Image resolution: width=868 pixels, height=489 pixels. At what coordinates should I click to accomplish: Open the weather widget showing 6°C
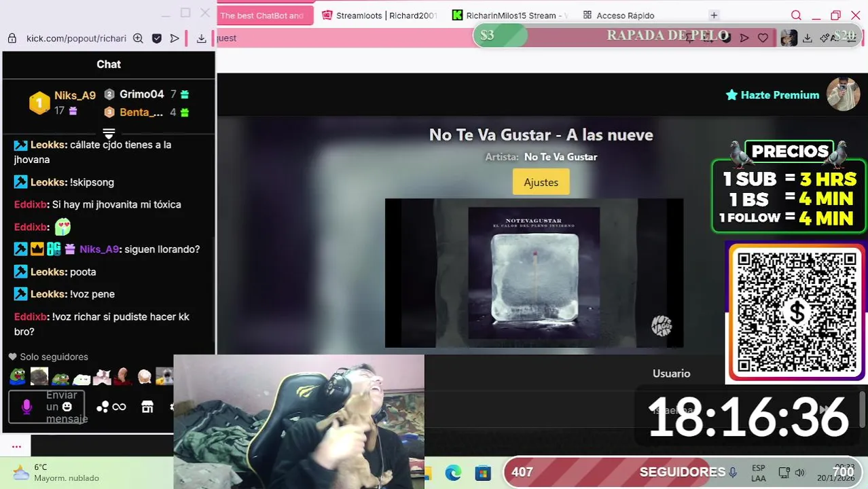pos(56,473)
